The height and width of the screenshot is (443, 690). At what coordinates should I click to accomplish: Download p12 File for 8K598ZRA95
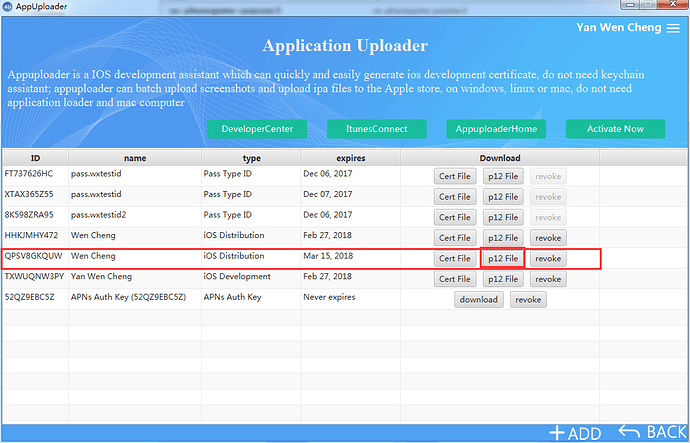tap(503, 217)
